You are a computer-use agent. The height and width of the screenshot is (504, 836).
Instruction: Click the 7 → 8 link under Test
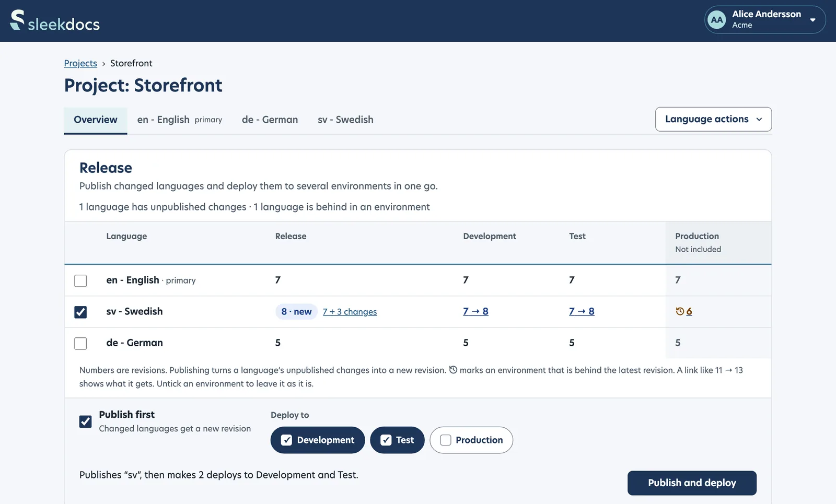click(582, 311)
